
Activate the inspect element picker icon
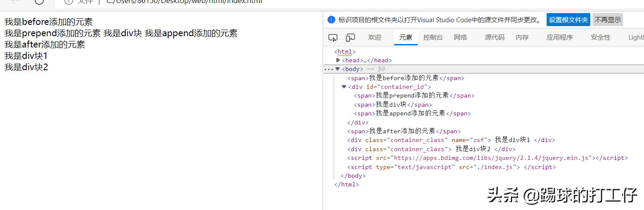[x=333, y=37]
